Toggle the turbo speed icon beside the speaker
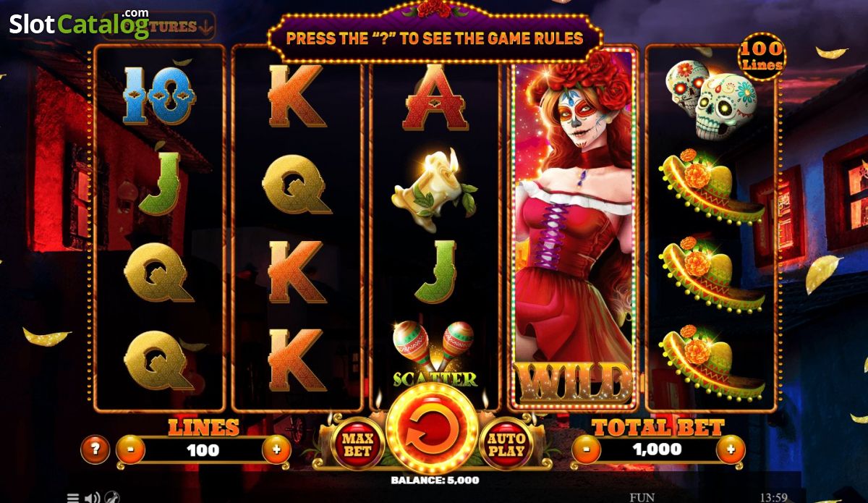Screen dimensions: 868x503 point(112,497)
